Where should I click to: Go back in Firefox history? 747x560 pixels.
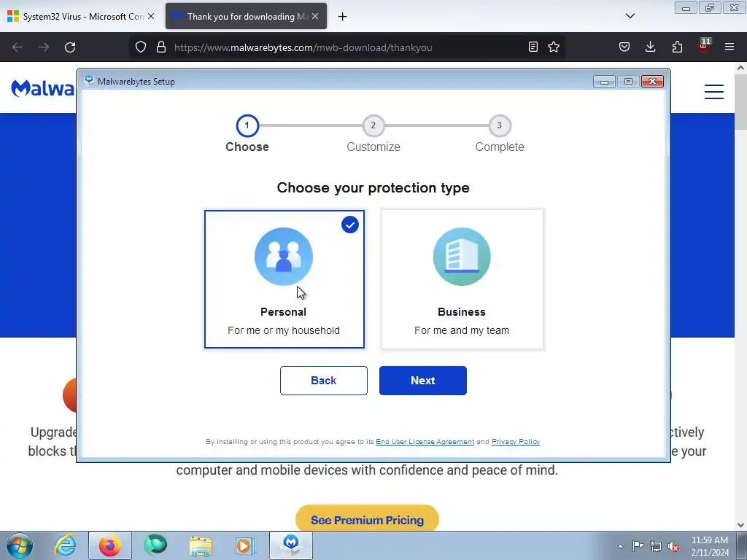(18, 47)
